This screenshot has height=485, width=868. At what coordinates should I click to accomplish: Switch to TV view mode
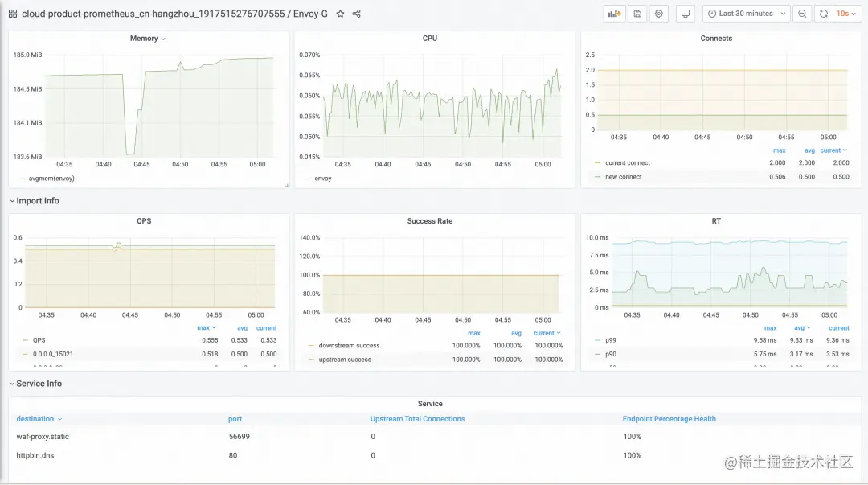point(686,14)
